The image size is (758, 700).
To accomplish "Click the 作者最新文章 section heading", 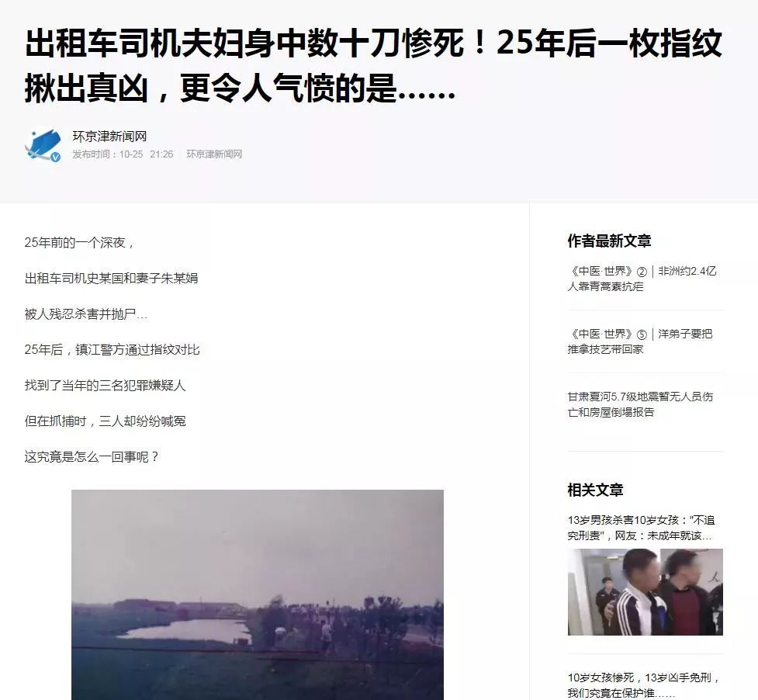I will click(609, 241).
